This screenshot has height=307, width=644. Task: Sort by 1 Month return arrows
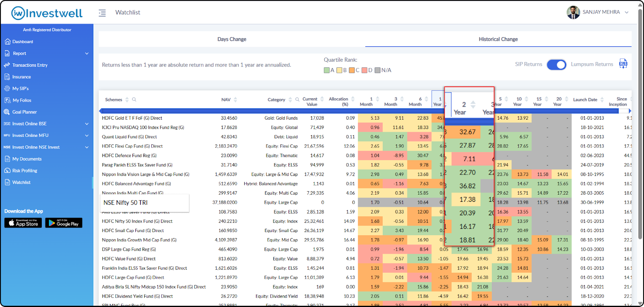pos(378,99)
